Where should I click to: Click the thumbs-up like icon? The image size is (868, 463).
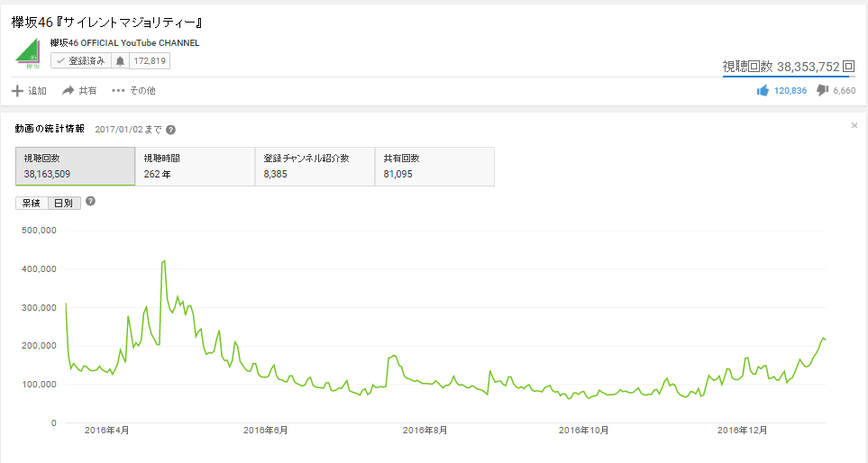[763, 91]
